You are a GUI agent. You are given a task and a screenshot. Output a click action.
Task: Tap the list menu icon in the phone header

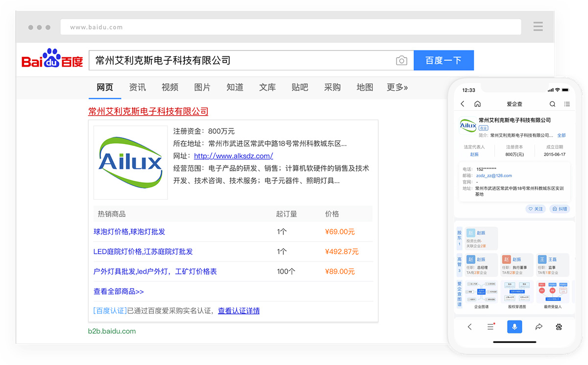click(567, 104)
